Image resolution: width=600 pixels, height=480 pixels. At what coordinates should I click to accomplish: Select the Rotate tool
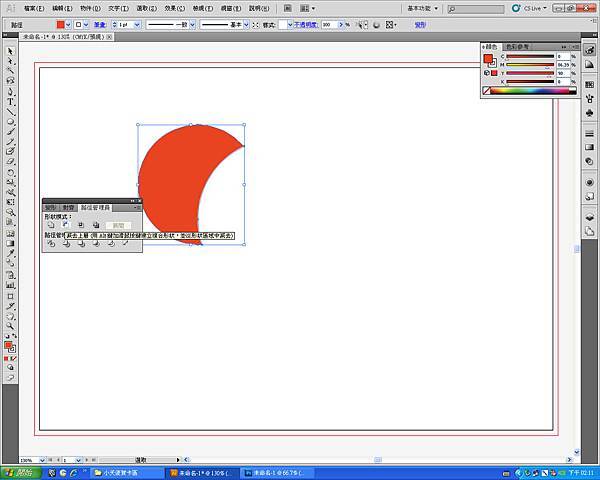pos(10,172)
